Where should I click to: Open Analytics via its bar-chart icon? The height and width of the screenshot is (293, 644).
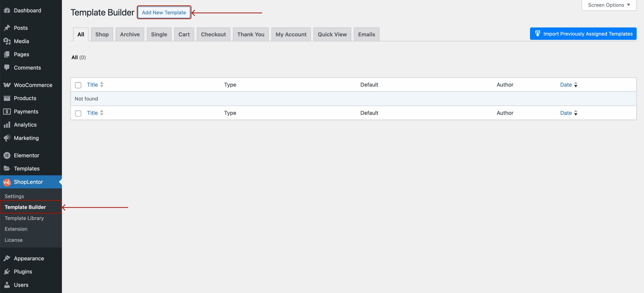(x=7, y=125)
